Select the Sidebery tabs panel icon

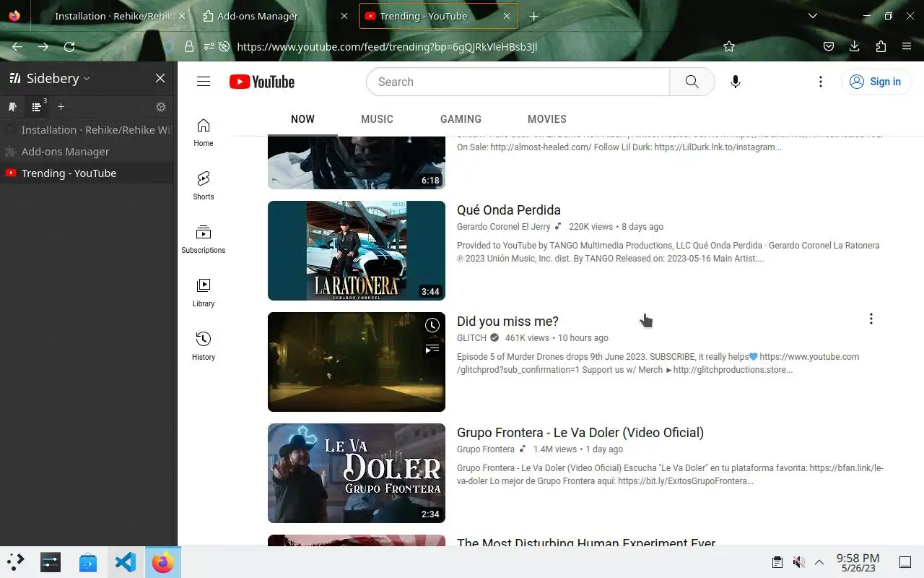pos(37,107)
